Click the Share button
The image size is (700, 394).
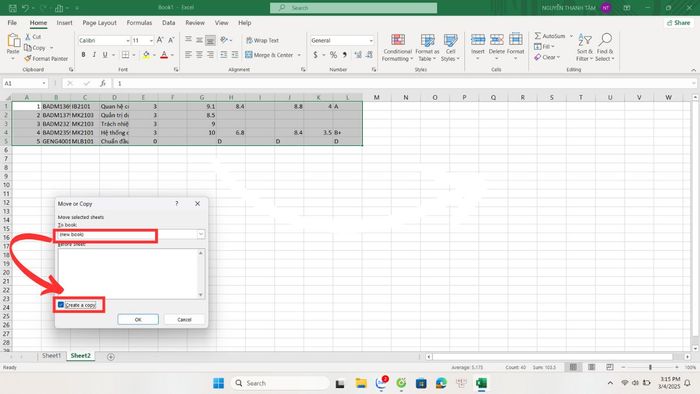click(x=679, y=23)
